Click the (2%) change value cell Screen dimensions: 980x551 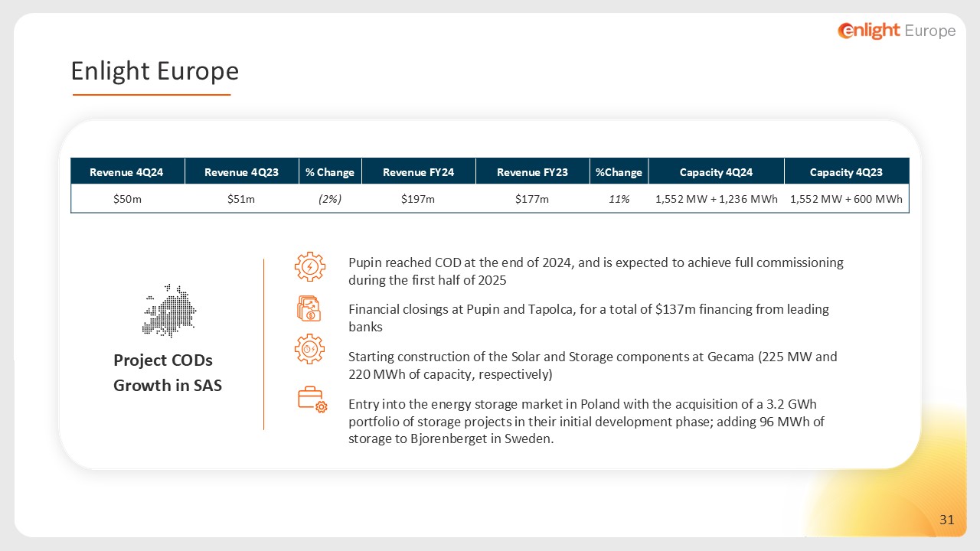[329, 199]
